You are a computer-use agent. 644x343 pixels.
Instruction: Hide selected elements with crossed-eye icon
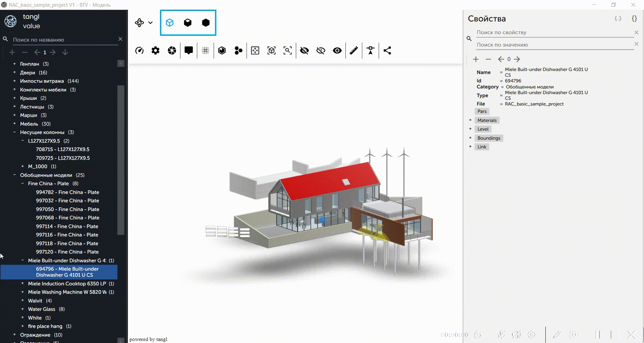pyautogui.click(x=304, y=51)
